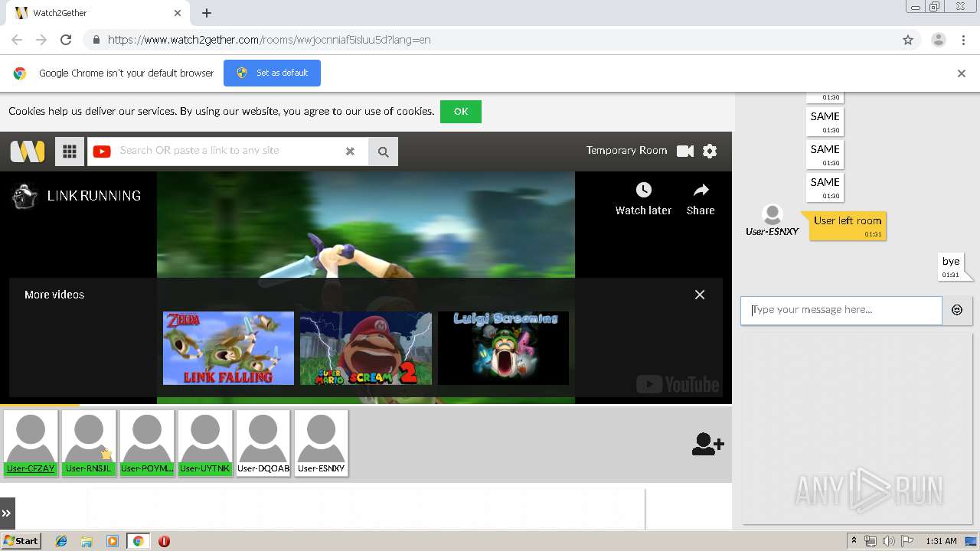The height and width of the screenshot is (551, 980).
Task: Play the Link Falling video thumbnail
Action: pos(228,348)
